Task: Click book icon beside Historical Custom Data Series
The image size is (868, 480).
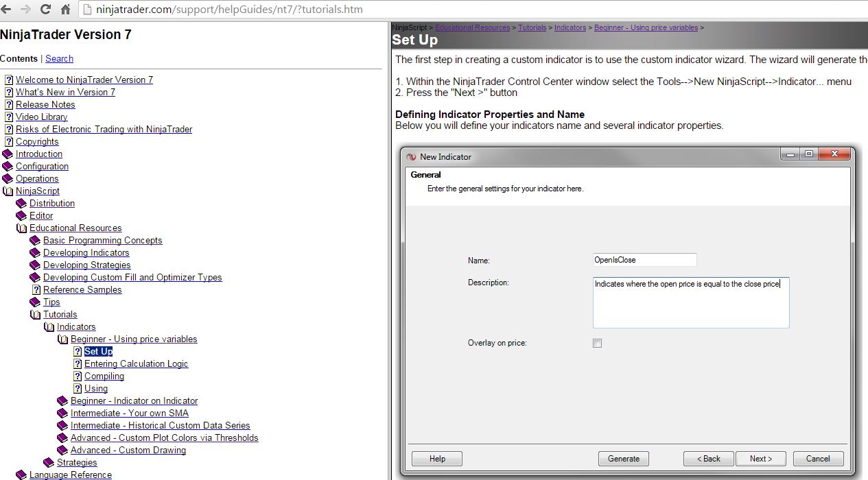Action: click(x=62, y=425)
